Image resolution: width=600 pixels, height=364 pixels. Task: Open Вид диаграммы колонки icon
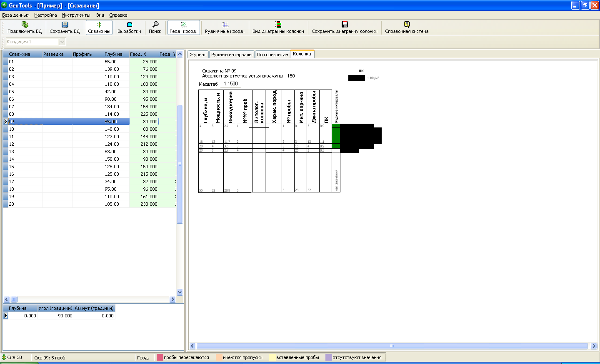pos(278,25)
